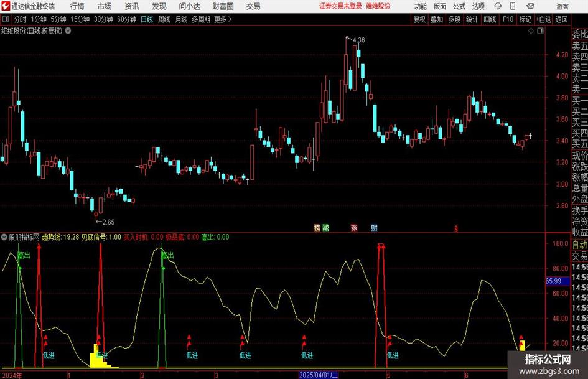Switch to the 15分钟 period tab
Image resolution: width=588 pixels, height=379 pixels.
tap(80, 19)
